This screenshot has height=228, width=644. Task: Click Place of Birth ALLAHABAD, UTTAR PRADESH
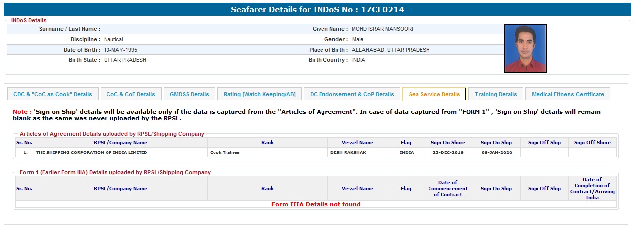pos(390,50)
